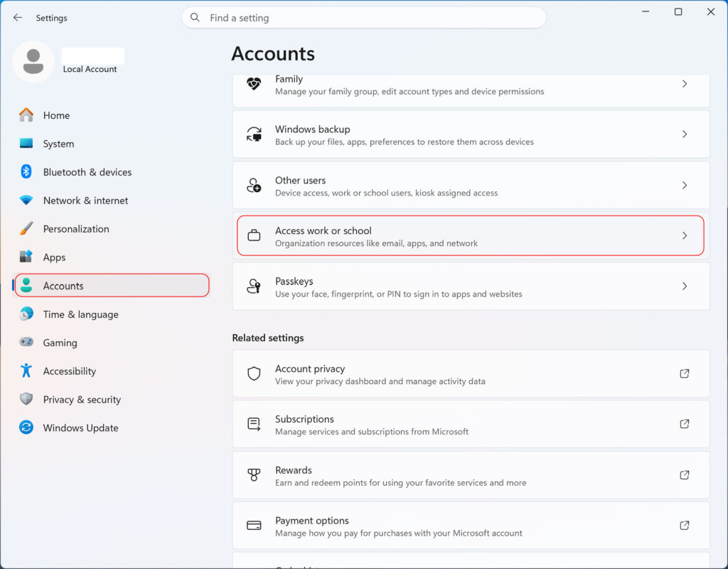The width and height of the screenshot is (728, 569).
Task: Expand the Other users chevron
Action: (685, 185)
